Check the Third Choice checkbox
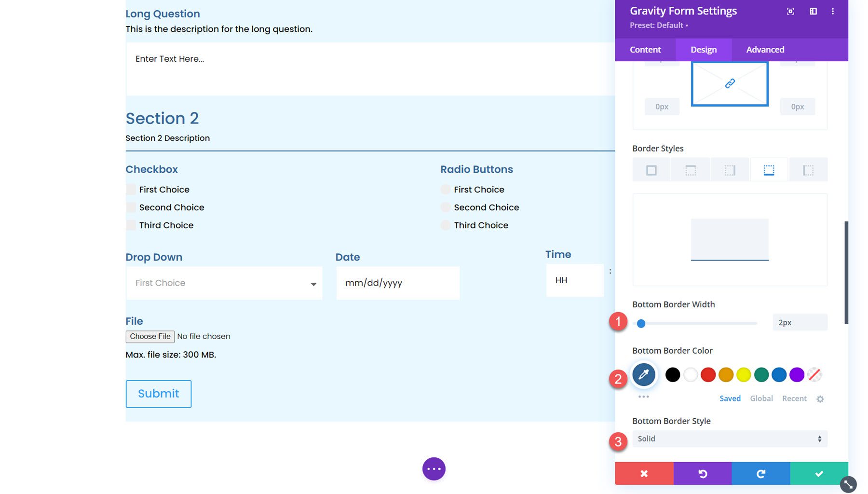 point(131,225)
